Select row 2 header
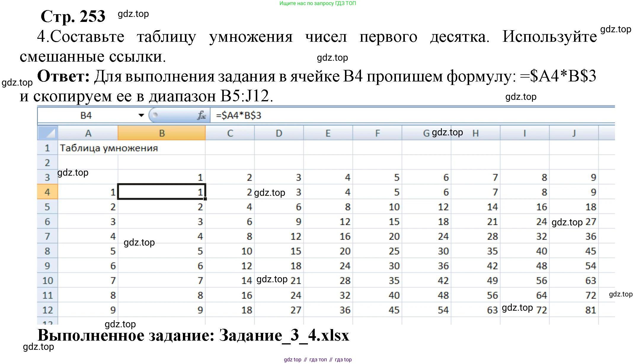This screenshot has height=364, width=636. pos(47,163)
